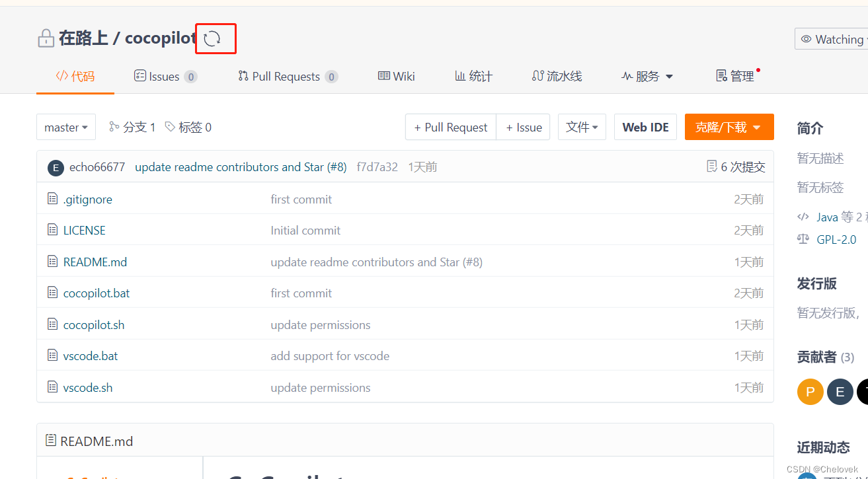This screenshot has height=479, width=868.
Task: Open the Pull Requests tab
Action: tap(288, 77)
